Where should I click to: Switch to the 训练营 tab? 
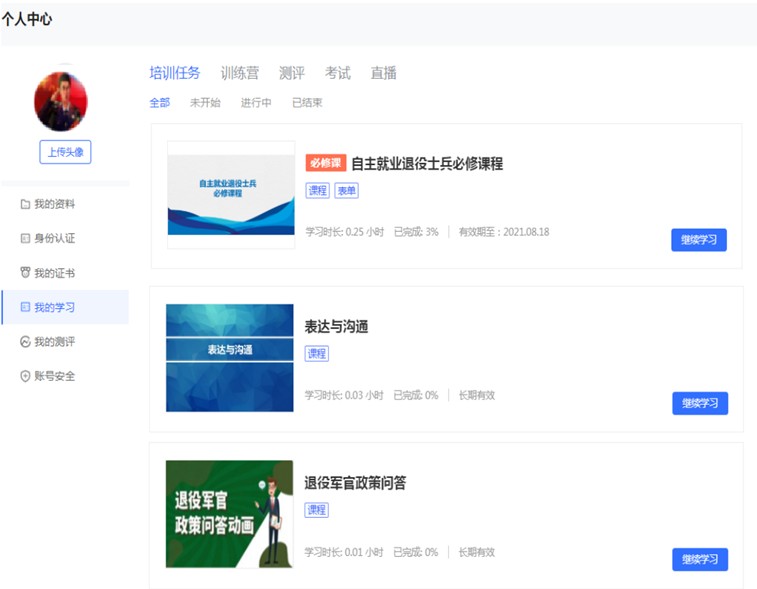point(239,73)
